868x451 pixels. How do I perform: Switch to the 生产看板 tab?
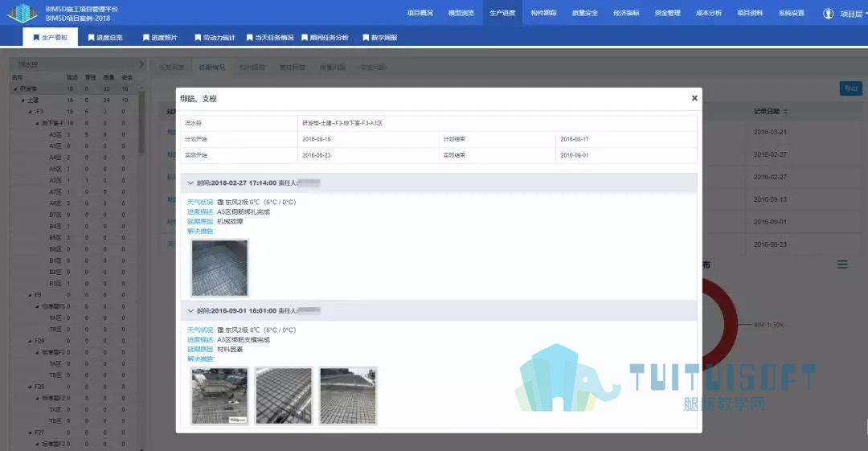pos(51,37)
